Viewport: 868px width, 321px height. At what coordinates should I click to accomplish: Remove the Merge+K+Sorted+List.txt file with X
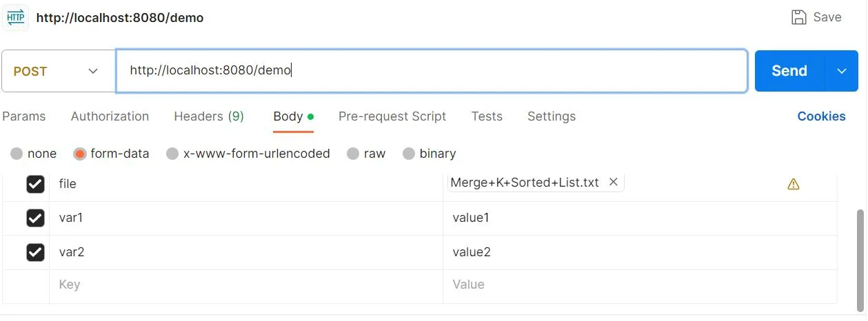(x=613, y=183)
